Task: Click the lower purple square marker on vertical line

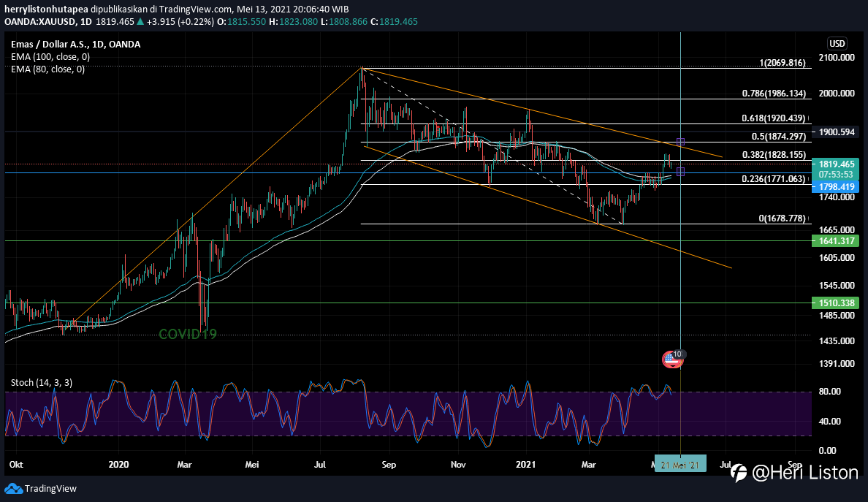Action: coord(680,172)
